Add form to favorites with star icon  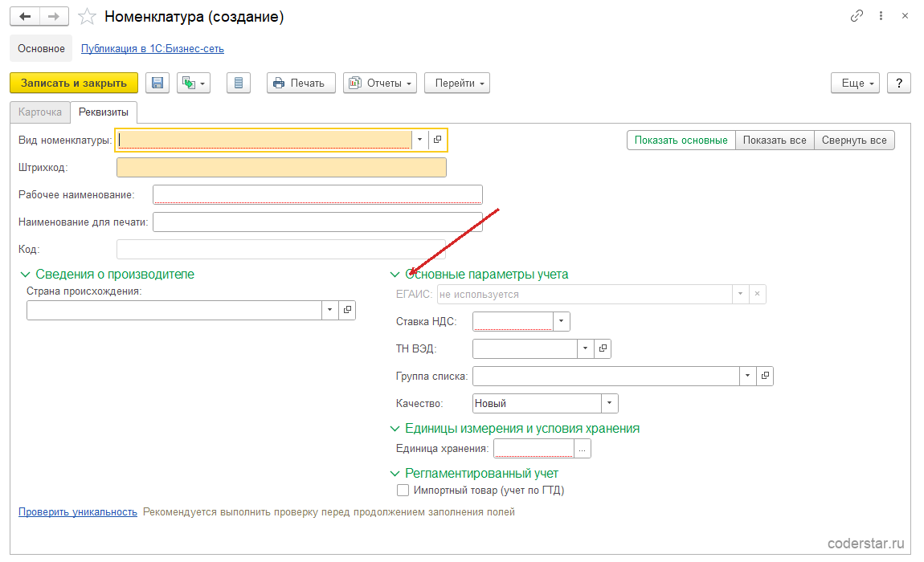coord(88,17)
